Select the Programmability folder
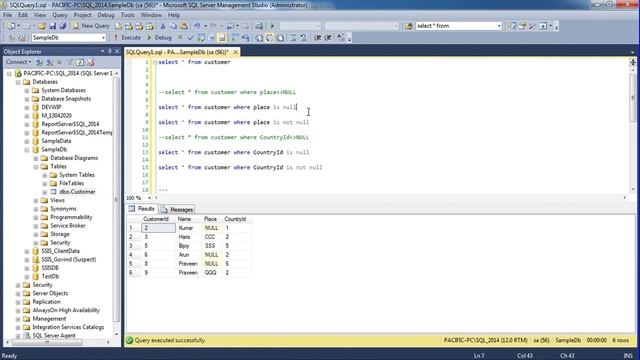The width and height of the screenshot is (640, 360). (71, 217)
